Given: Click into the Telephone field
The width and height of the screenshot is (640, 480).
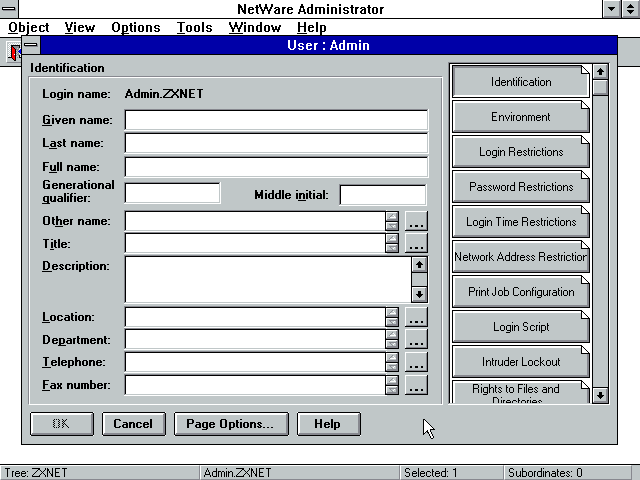Looking at the screenshot, I should 255,362.
